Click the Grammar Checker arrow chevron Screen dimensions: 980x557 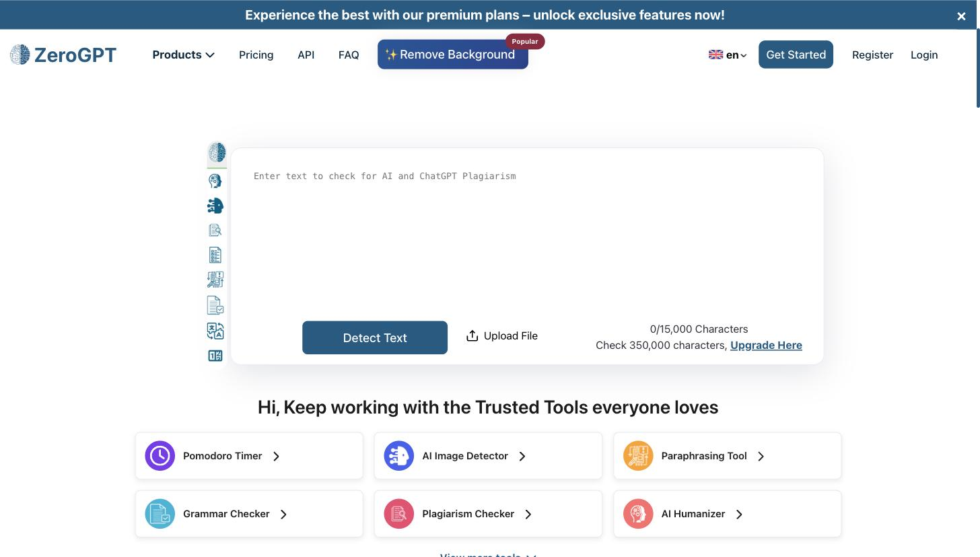284,515
